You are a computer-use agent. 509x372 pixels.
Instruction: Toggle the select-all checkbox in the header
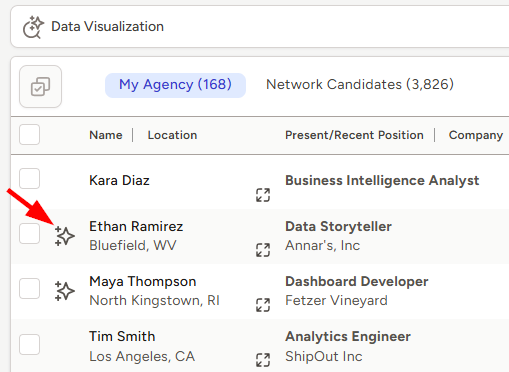coord(29,135)
